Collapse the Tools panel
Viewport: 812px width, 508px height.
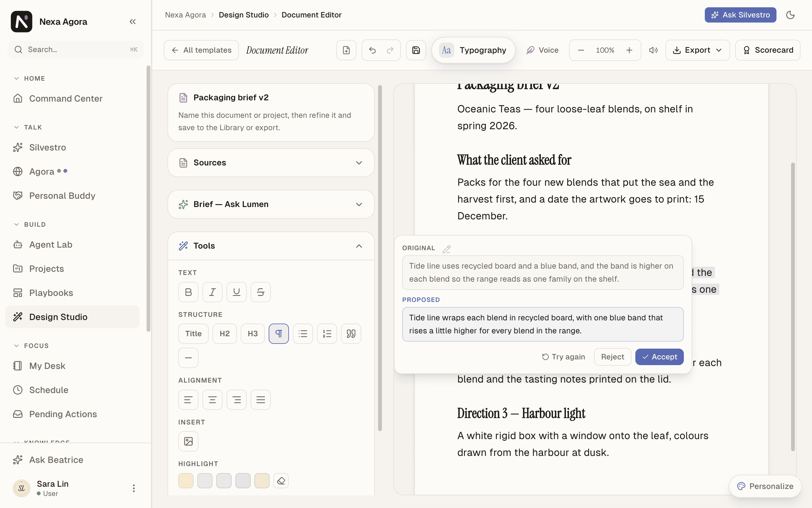tap(271, 246)
